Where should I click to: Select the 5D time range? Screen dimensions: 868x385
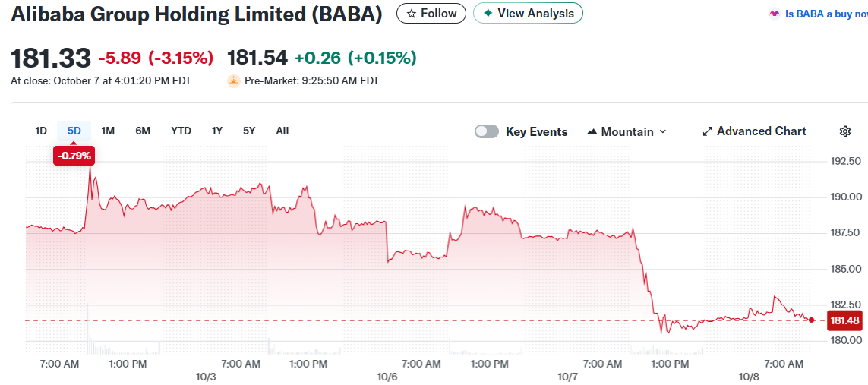74,131
